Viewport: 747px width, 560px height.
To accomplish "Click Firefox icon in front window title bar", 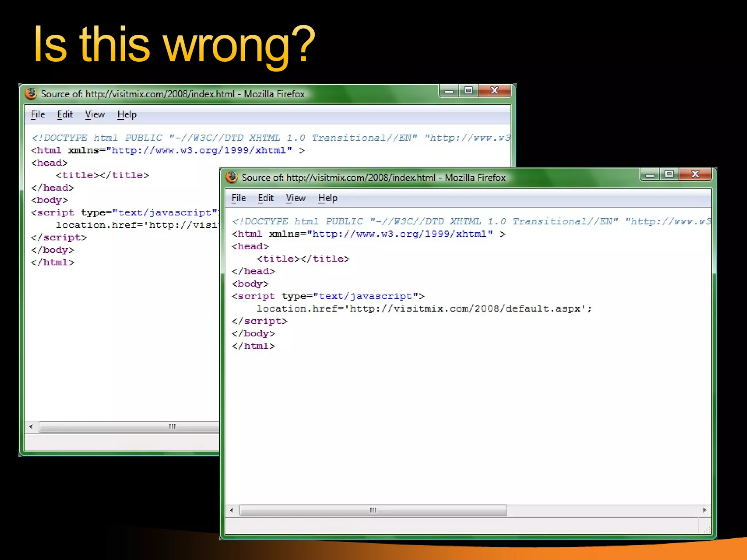I will (x=232, y=177).
